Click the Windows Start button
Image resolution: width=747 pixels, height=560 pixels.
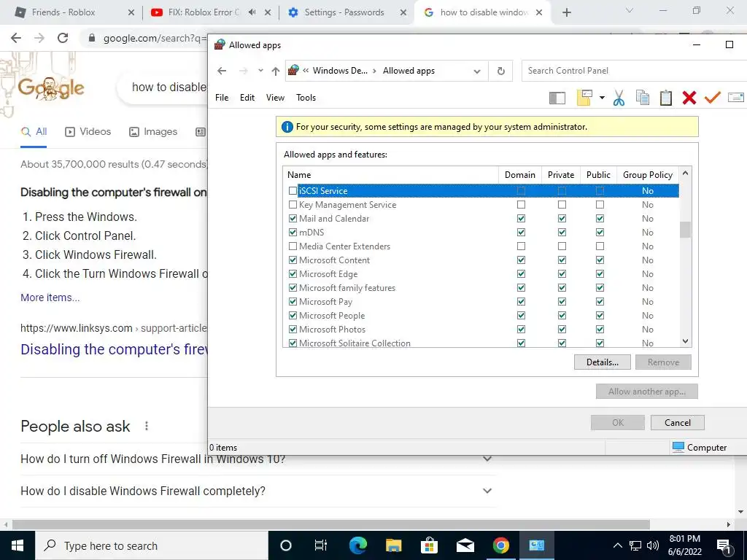coord(18,545)
